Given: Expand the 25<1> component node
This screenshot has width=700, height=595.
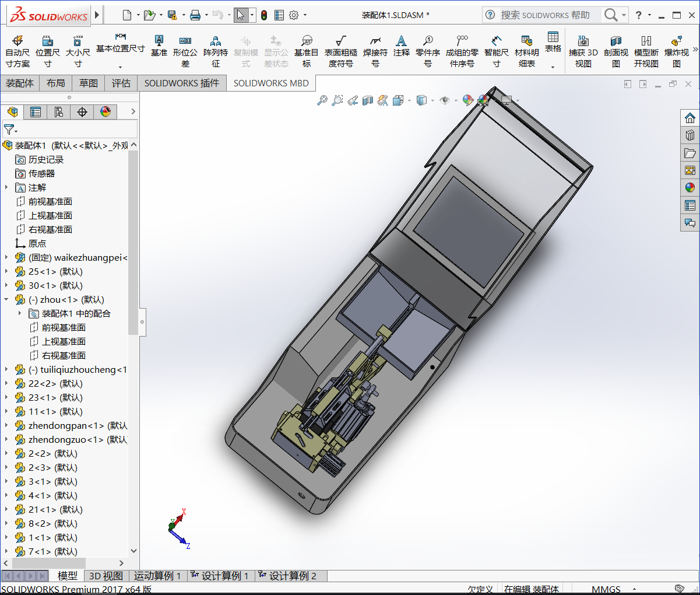Looking at the screenshot, I should [x=6, y=271].
